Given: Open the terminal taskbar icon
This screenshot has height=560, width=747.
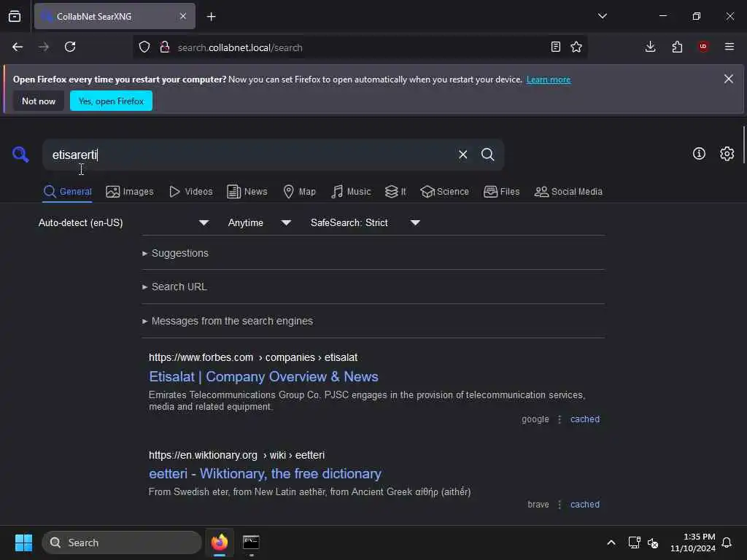Looking at the screenshot, I should tap(251, 542).
